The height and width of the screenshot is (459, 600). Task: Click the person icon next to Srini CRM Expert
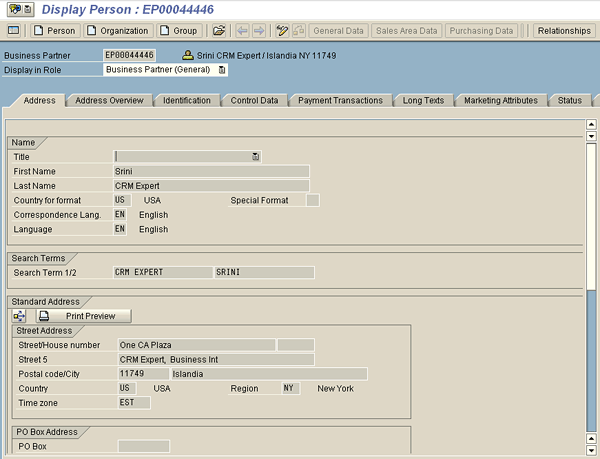pyautogui.click(x=187, y=55)
